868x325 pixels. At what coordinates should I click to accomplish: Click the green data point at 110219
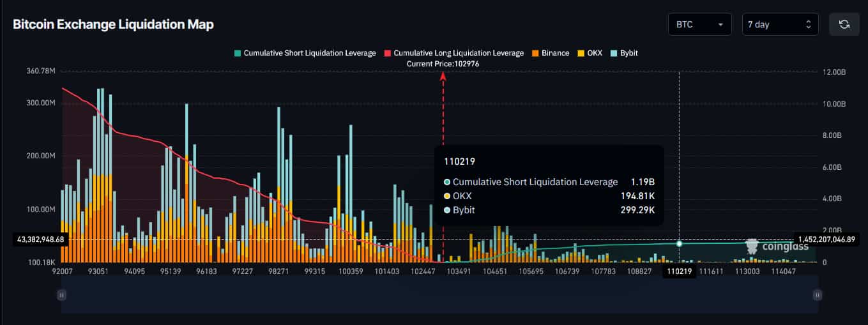pyautogui.click(x=679, y=243)
